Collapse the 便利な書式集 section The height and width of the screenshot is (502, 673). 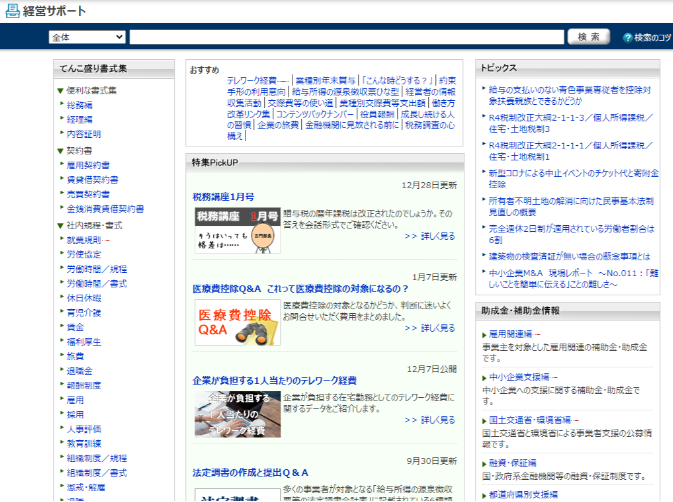coord(61,90)
